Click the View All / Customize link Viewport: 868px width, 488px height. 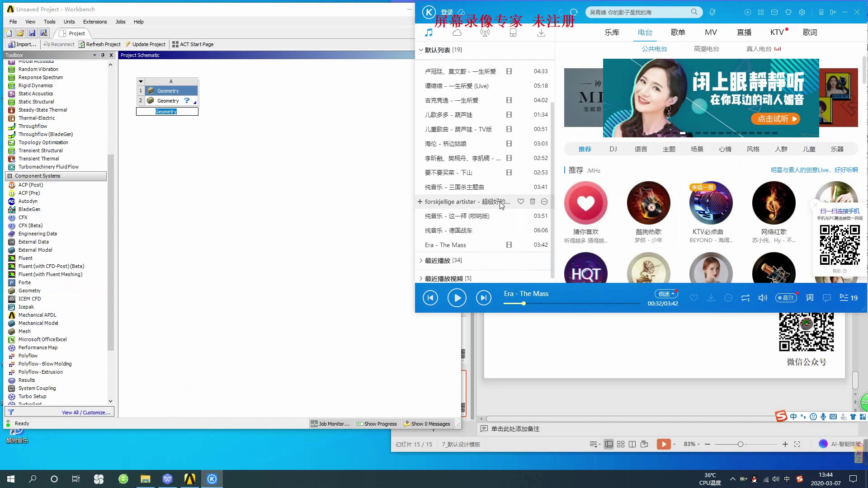point(86,413)
